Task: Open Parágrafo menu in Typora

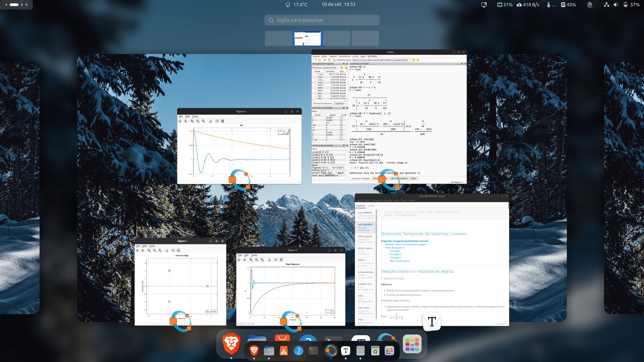Action: click(x=377, y=200)
